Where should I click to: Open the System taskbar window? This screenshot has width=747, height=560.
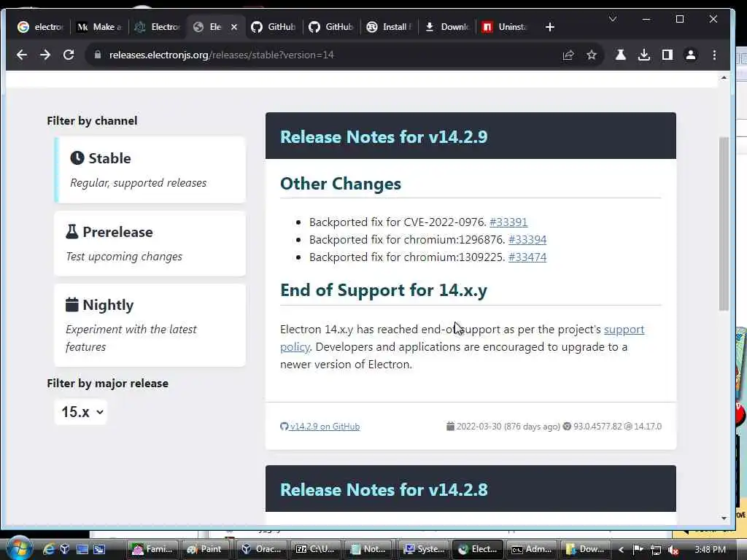tap(424, 550)
